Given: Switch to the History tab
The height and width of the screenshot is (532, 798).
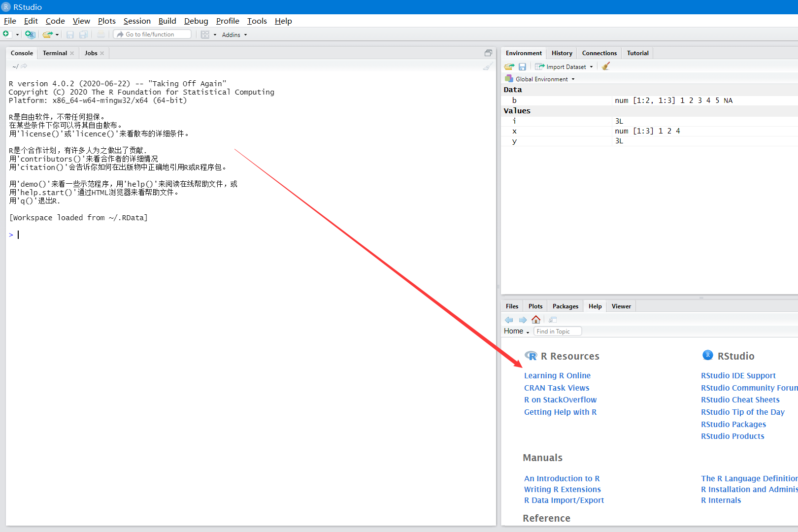Looking at the screenshot, I should 562,53.
